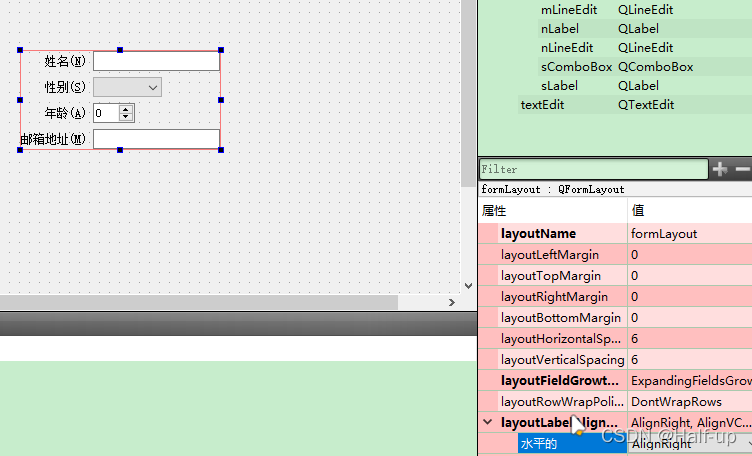Screen dimensions: 752x456
Task: Select nLineEdit in object tree
Action: click(x=567, y=47)
